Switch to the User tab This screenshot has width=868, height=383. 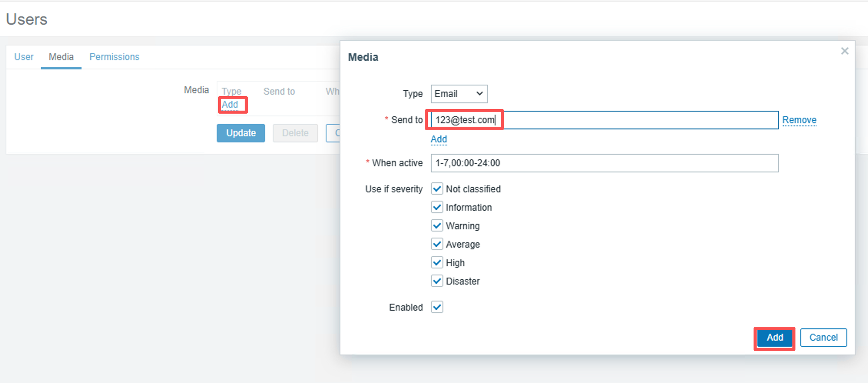(24, 57)
